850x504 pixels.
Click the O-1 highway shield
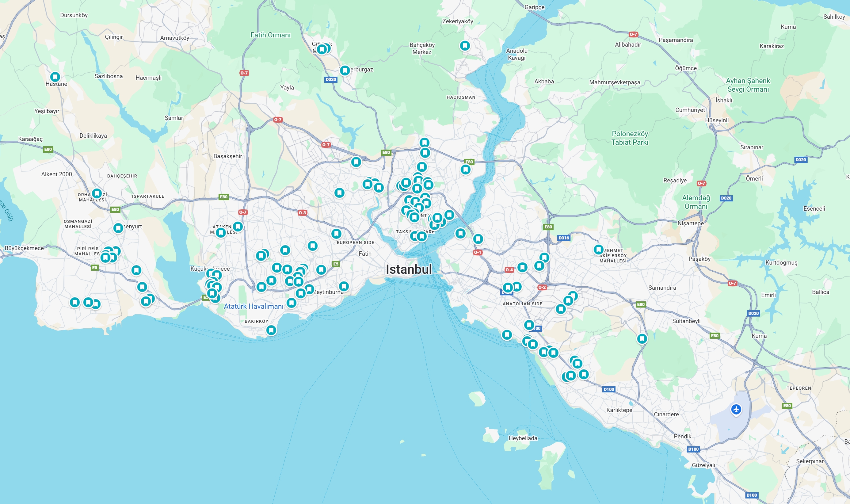478,252
